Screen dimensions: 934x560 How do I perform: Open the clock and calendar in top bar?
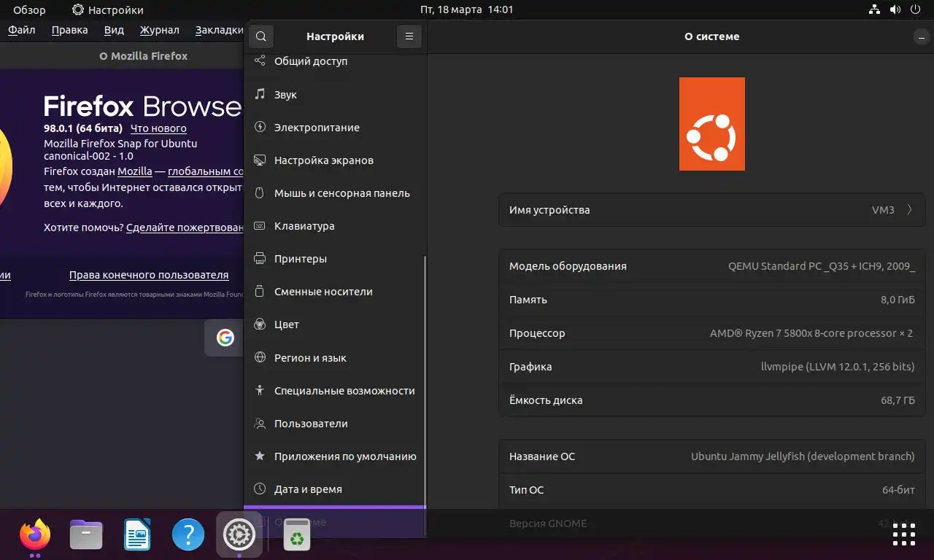coord(467,10)
